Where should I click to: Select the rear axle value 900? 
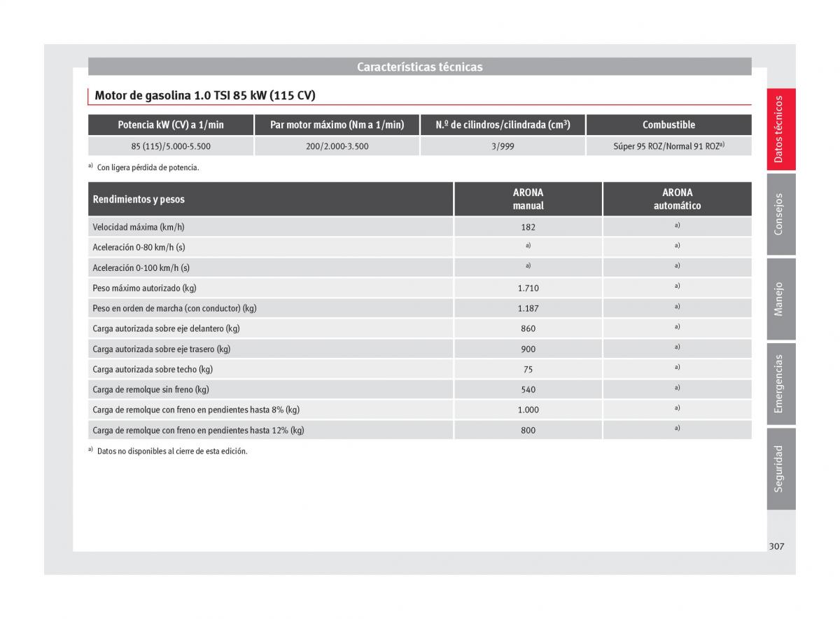pyautogui.click(x=528, y=349)
